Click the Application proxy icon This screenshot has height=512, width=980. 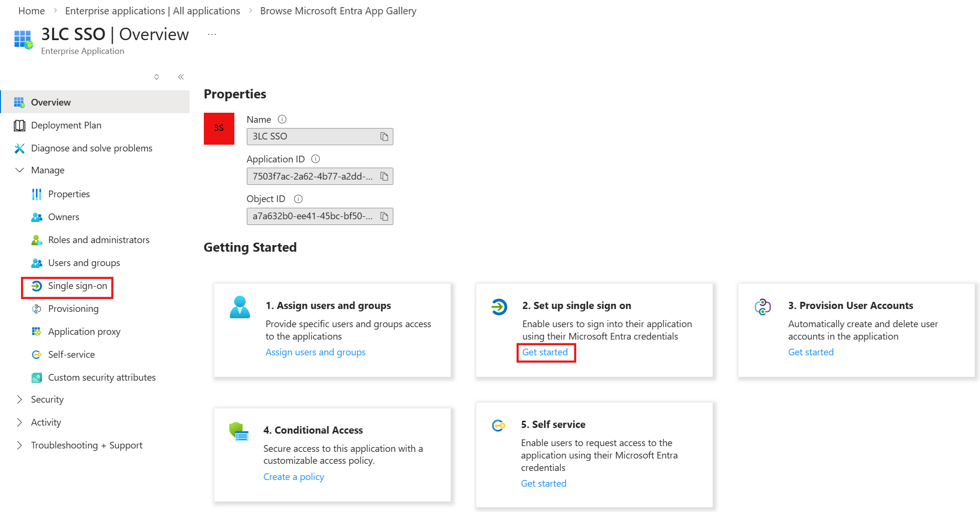[x=37, y=331]
